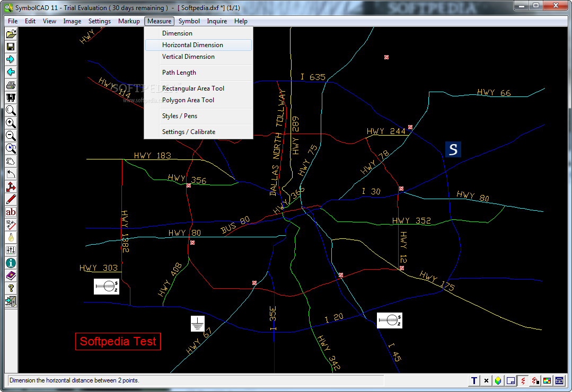
Task: Choose Dimension from the Measure menu
Action: (x=198, y=33)
